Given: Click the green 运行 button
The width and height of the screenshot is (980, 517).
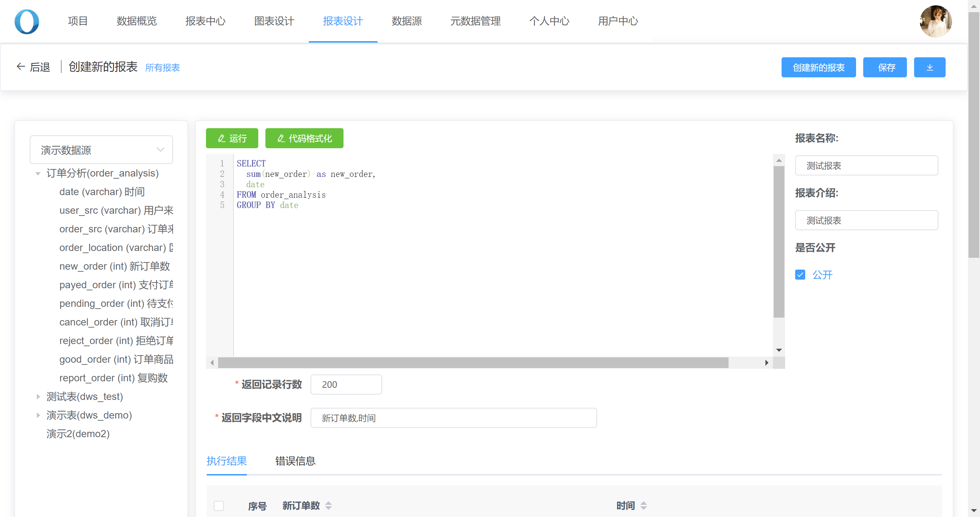Looking at the screenshot, I should coord(232,138).
